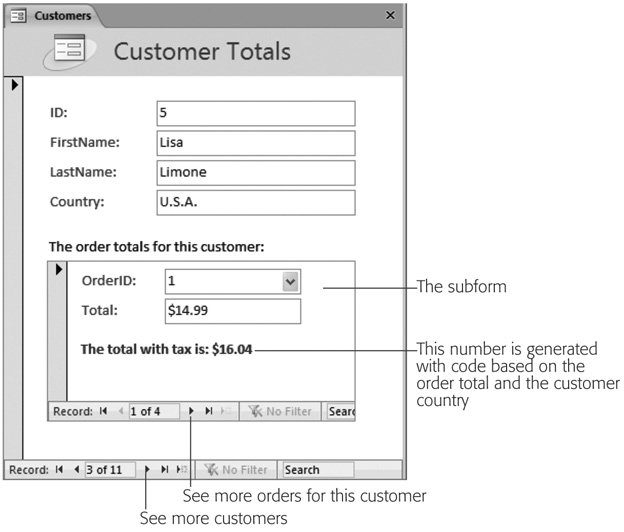Click the Customer Totals header title

point(202,52)
